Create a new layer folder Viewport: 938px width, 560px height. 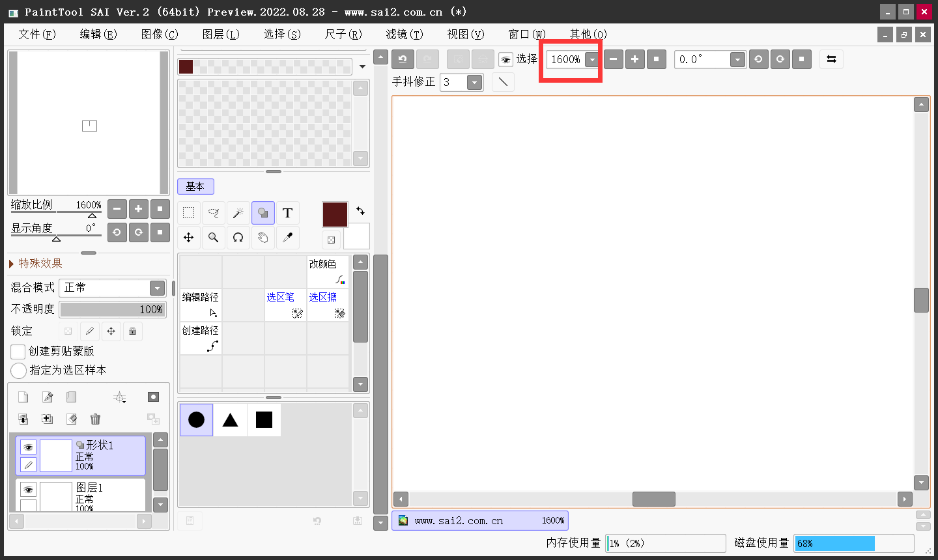tap(72, 397)
